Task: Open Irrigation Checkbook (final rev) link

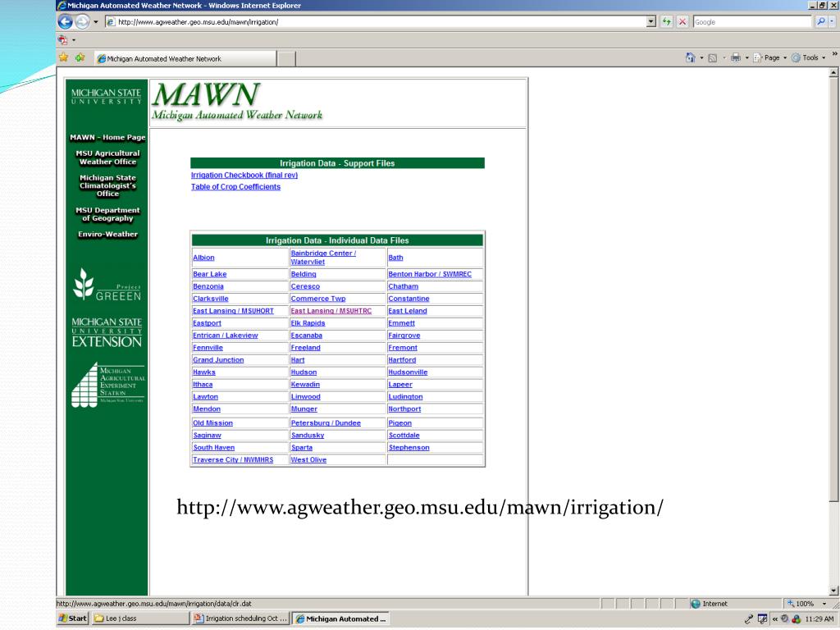Action: [x=244, y=176]
